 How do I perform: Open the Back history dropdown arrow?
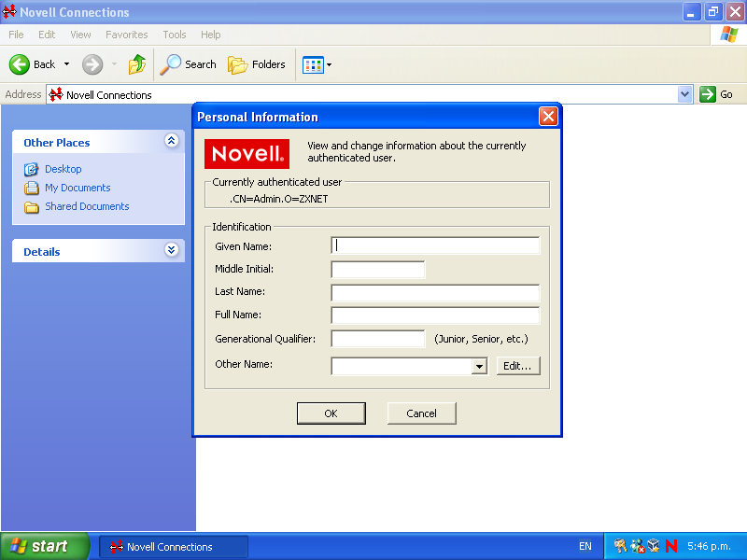[x=66, y=64]
